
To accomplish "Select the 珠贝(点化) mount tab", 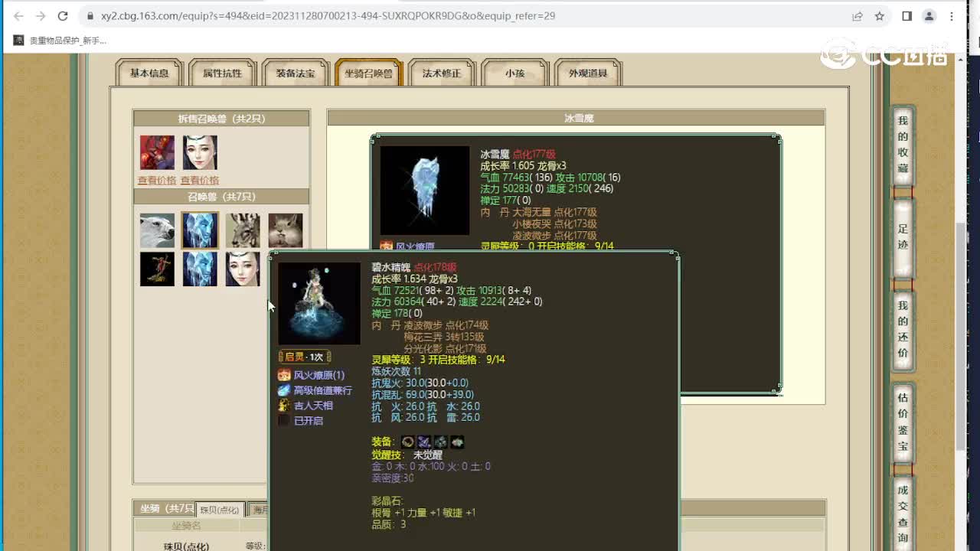I will [x=220, y=510].
